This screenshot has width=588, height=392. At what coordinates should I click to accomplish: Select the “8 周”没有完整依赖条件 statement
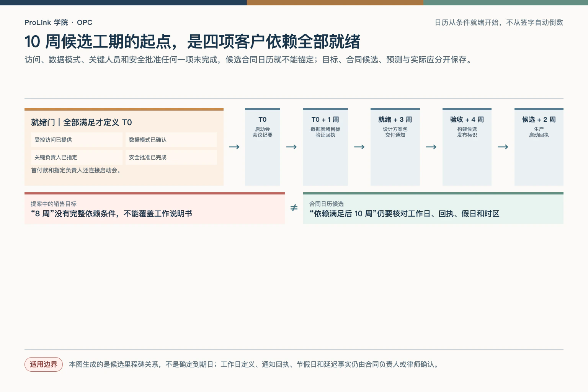[x=111, y=214]
